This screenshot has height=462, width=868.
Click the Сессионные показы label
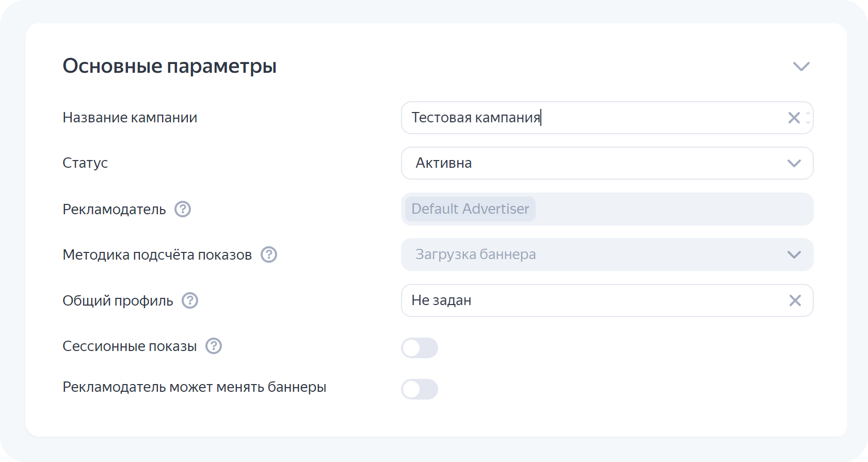point(130,346)
